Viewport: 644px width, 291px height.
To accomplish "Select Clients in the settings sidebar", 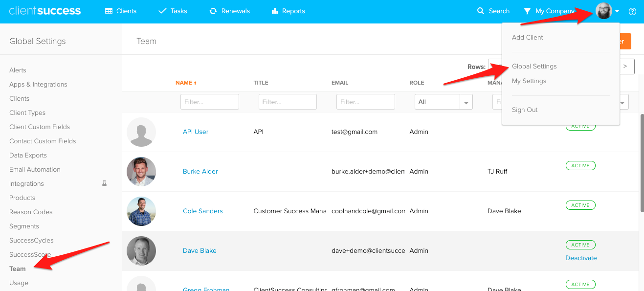I will pos(20,98).
